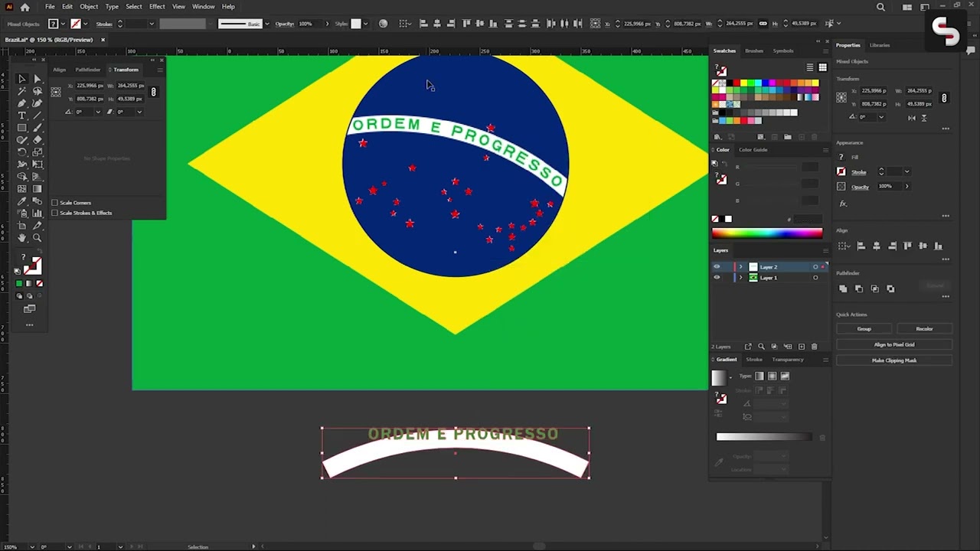This screenshot has width=980, height=551.
Task: Click Unite in Properties Pathfinder
Action: point(843,289)
